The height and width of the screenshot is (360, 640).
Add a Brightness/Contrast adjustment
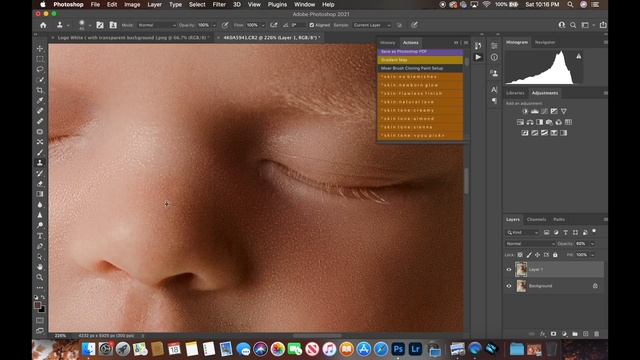click(525, 111)
